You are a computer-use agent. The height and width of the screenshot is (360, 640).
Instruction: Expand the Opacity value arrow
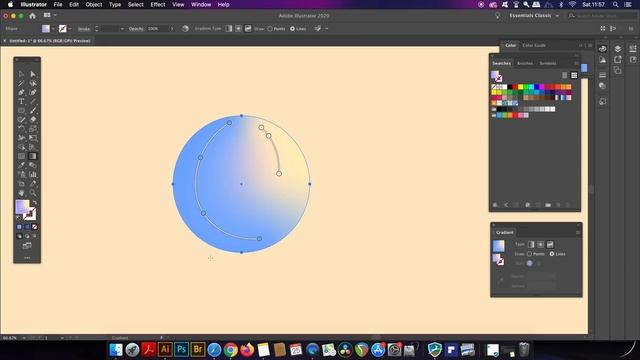point(172,29)
